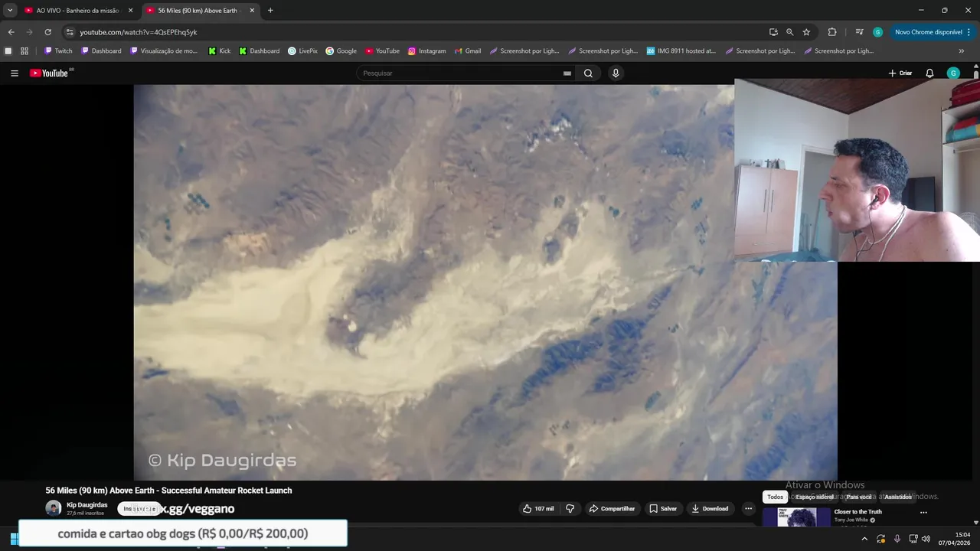Image resolution: width=980 pixels, height=551 pixels.
Task: Open the YouTube account avatar menu
Action: coord(953,73)
